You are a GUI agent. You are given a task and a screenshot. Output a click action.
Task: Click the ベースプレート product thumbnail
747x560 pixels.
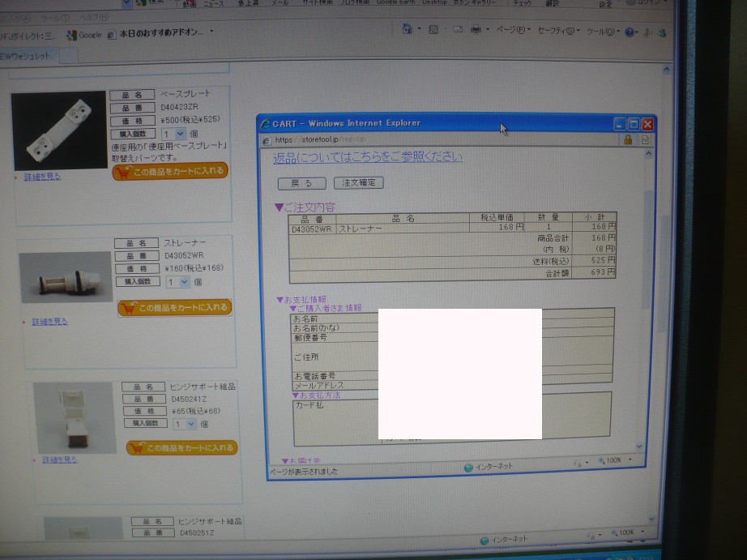58,130
